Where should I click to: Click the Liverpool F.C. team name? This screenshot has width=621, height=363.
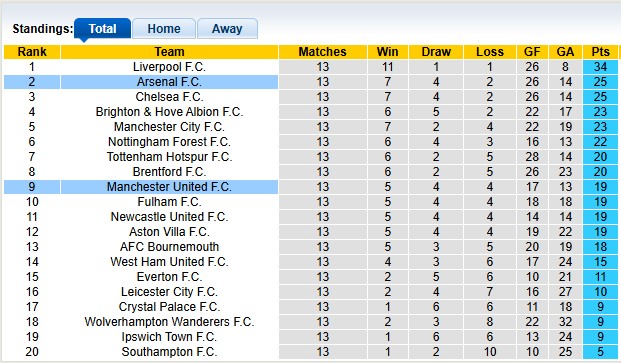(170, 67)
